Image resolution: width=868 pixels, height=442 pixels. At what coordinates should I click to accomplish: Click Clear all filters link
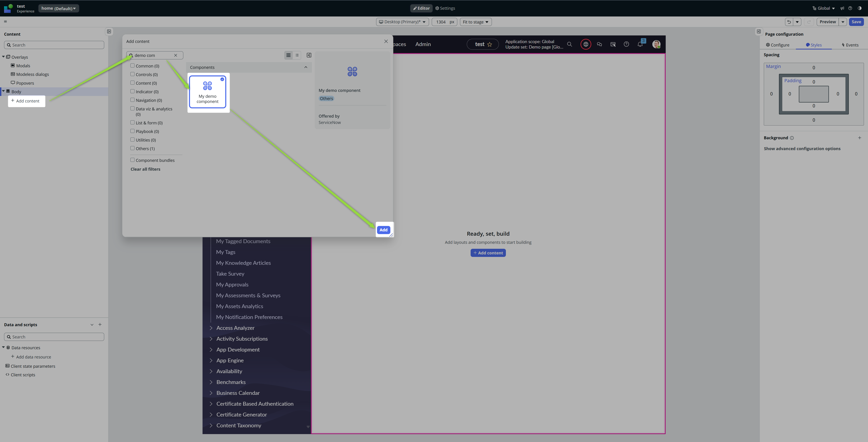(145, 169)
